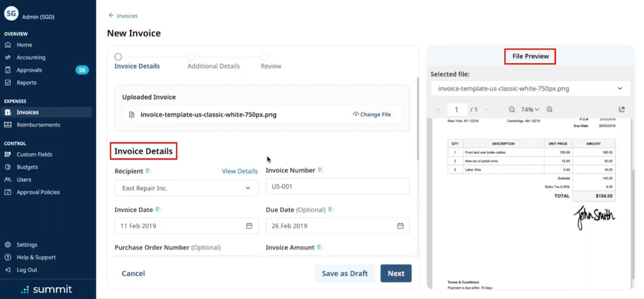Go to previous preview page chevron
644x299 pixels.
[438, 109]
